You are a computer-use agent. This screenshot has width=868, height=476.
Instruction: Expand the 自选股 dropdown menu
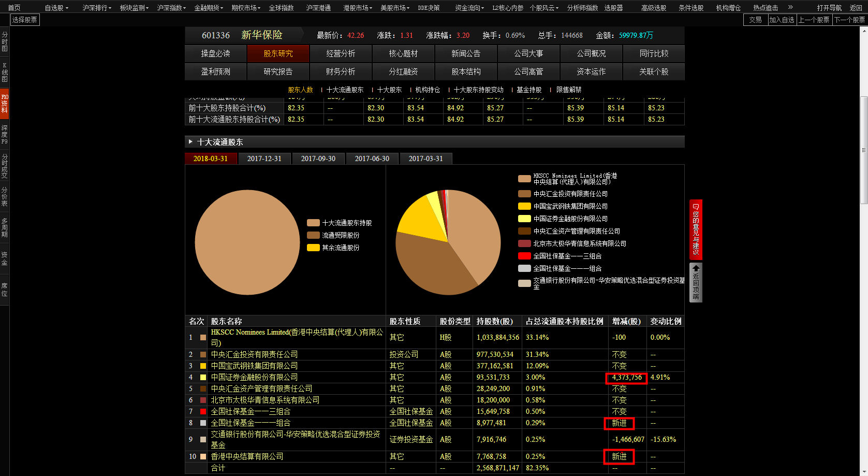[56, 8]
